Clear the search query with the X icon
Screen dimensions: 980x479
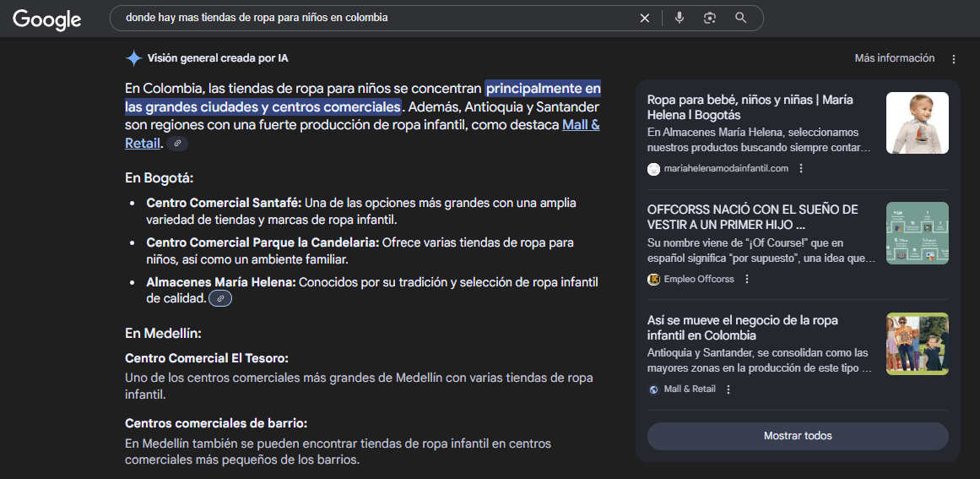click(645, 18)
